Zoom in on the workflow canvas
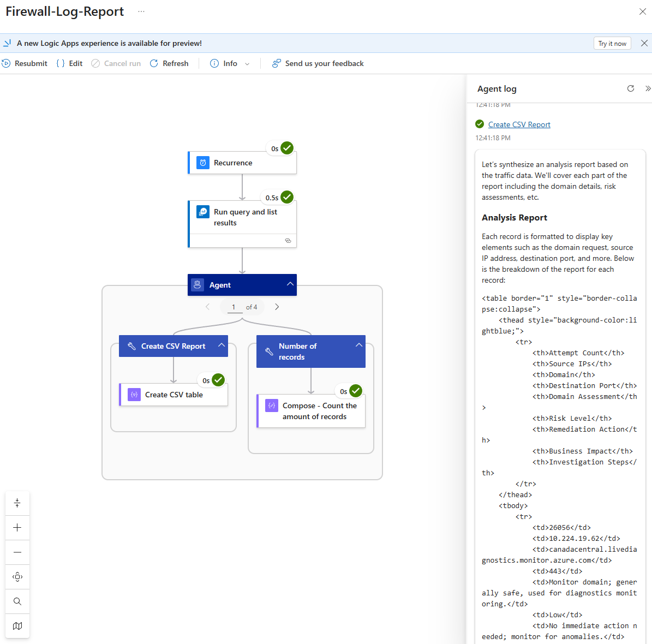 pyautogui.click(x=17, y=528)
